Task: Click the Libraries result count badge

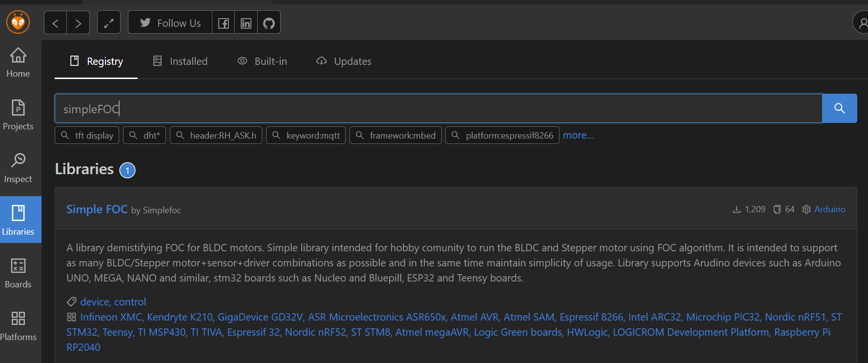Action: click(127, 170)
